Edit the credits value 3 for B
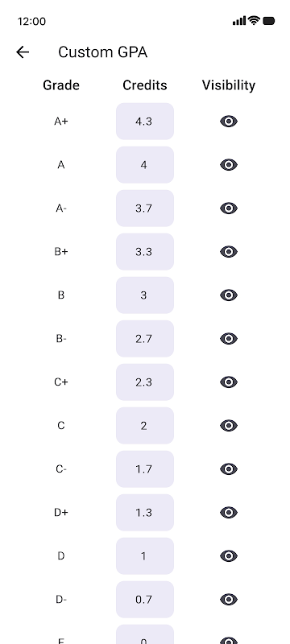The image size is (290, 644). point(145,295)
